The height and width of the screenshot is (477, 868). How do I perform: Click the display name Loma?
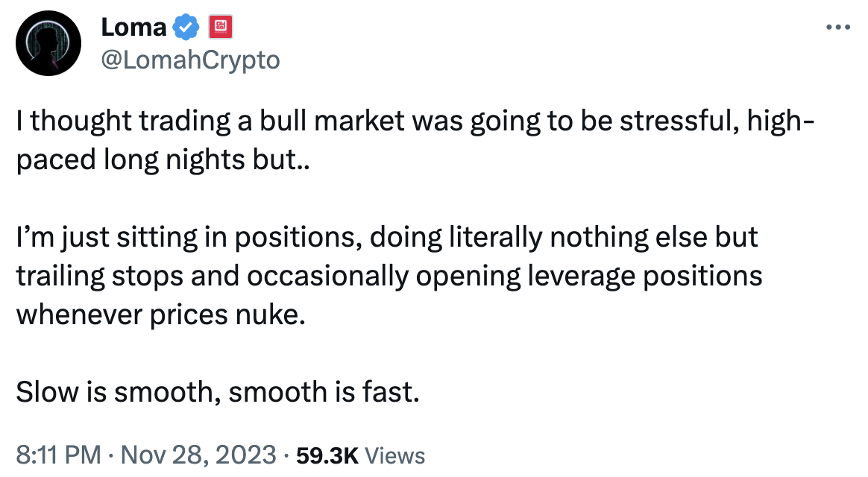click(x=133, y=27)
